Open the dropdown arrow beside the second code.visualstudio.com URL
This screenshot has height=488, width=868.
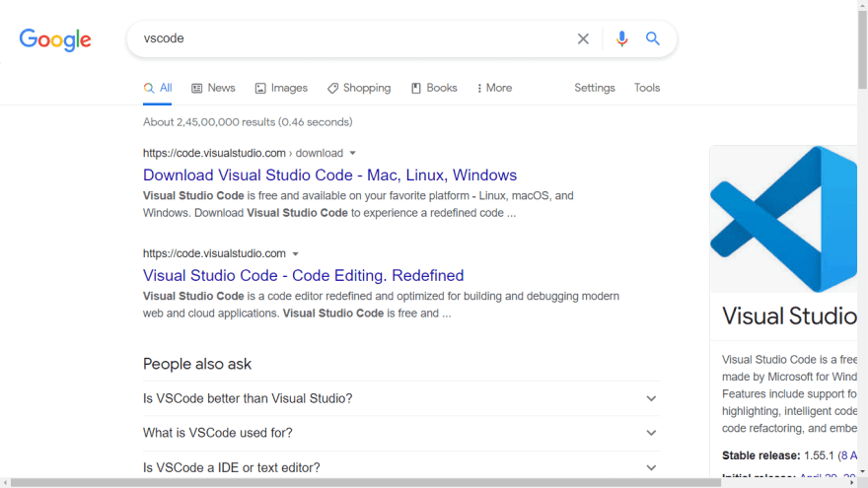click(296, 254)
